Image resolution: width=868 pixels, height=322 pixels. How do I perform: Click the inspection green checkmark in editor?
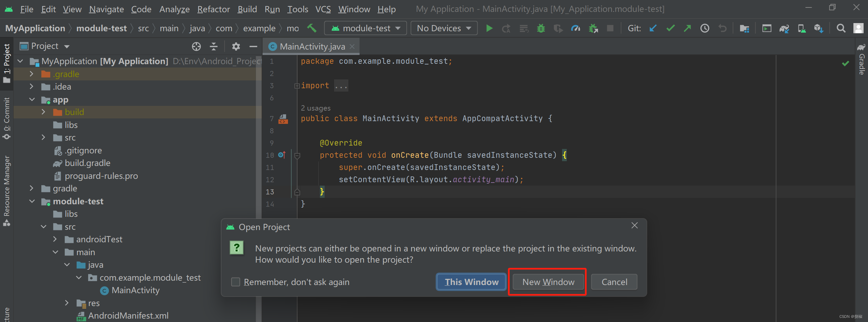tap(845, 63)
